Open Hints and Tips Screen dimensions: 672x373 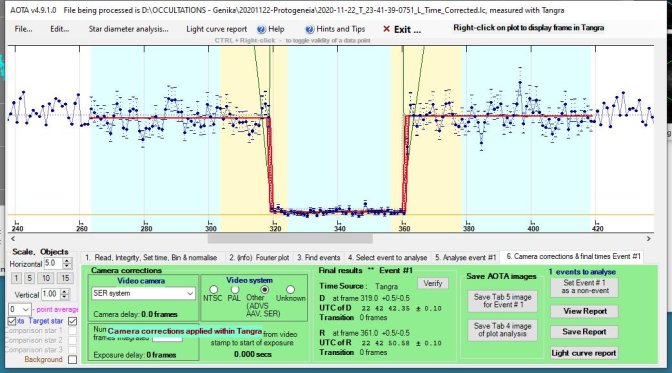coord(335,29)
